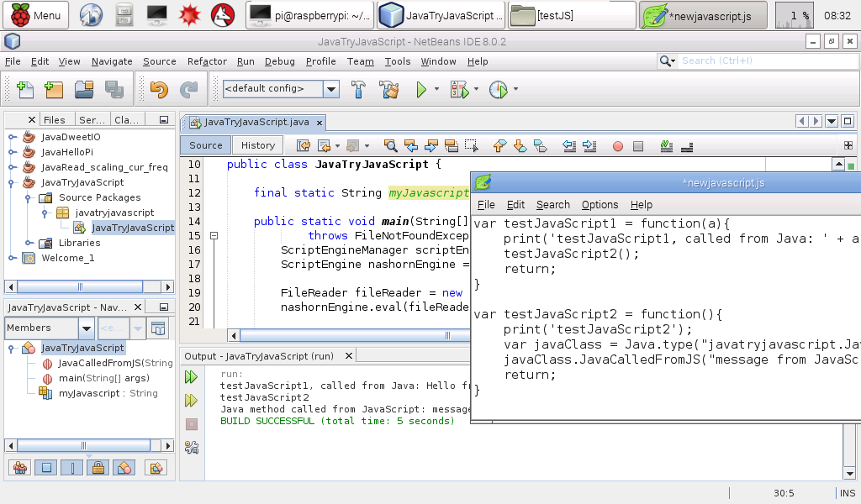
Task: Click the New File toolbar icon
Action: point(25,89)
